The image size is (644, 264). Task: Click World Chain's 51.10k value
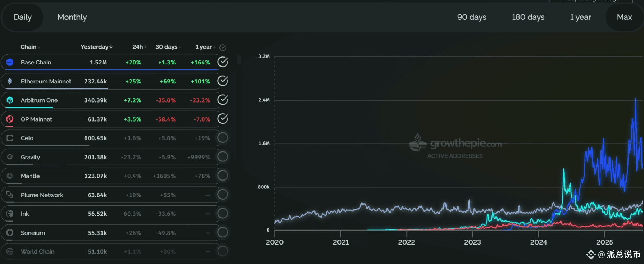pos(97,251)
